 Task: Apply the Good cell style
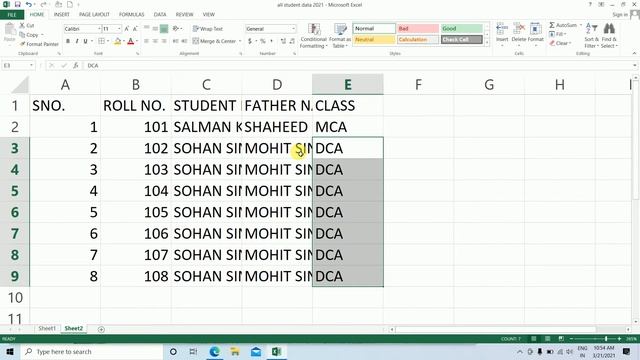tap(461, 29)
